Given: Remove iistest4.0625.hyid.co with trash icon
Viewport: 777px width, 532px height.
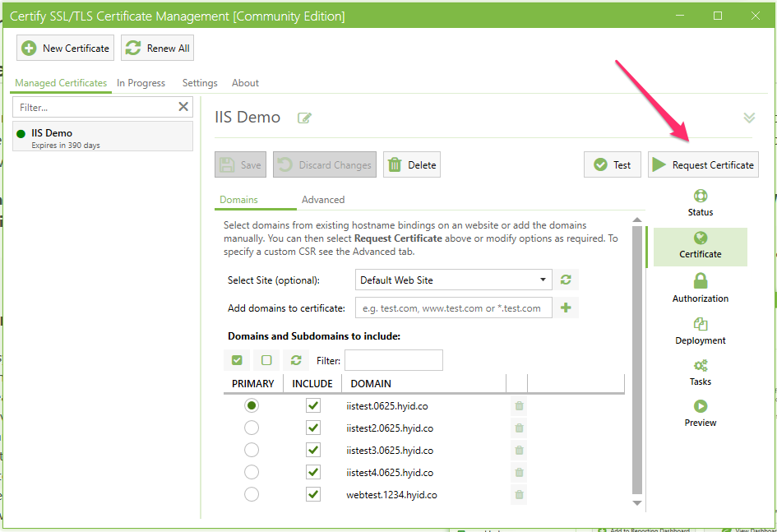Looking at the screenshot, I should 519,472.
